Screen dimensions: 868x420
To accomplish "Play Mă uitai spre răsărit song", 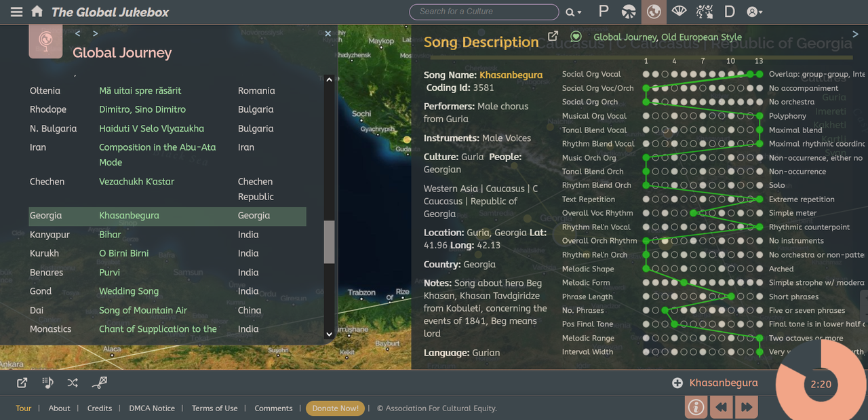I will tap(140, 91).
